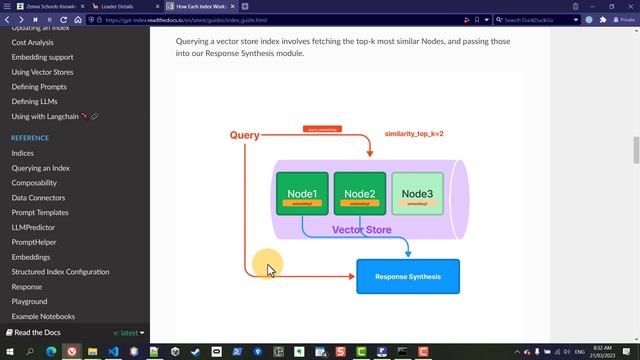Click the round blue extension icon
The height and width of the screenshot is (360, 640).
589,20
